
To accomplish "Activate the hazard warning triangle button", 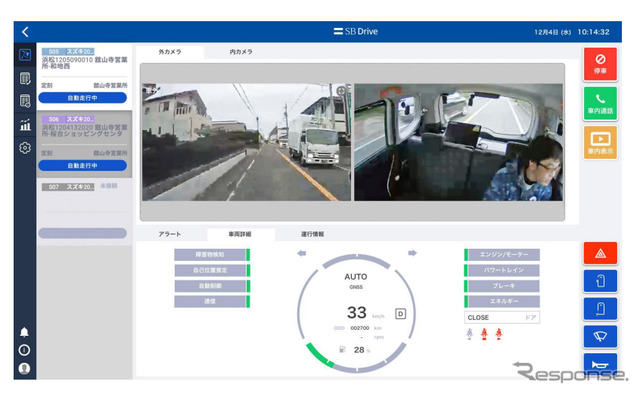I will [x=600, y=253].
